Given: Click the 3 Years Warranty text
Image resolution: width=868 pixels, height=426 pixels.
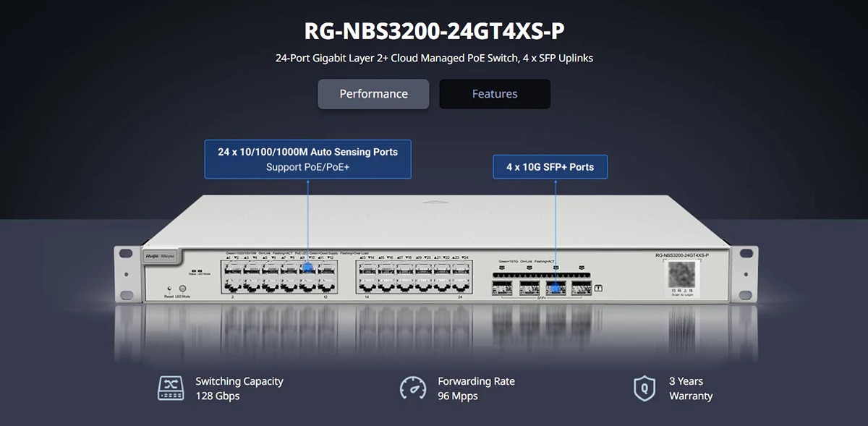Looking at the screenshot, I should click(x=690, y=388).
